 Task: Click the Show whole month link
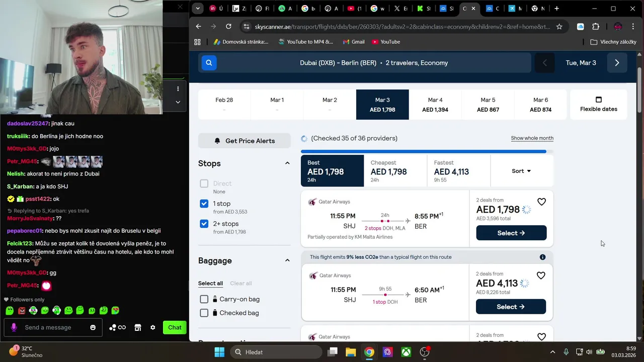[532, 138]
